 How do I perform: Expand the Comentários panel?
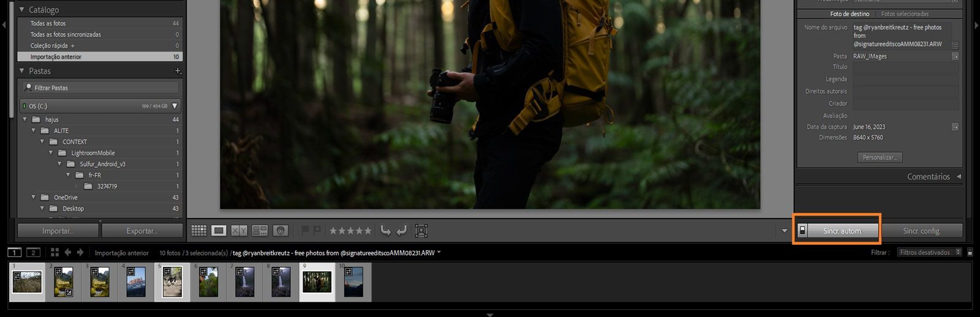(959, 176)
